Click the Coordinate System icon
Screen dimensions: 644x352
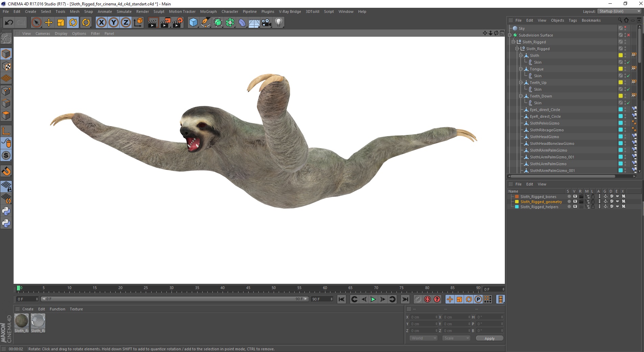(138, 23)
